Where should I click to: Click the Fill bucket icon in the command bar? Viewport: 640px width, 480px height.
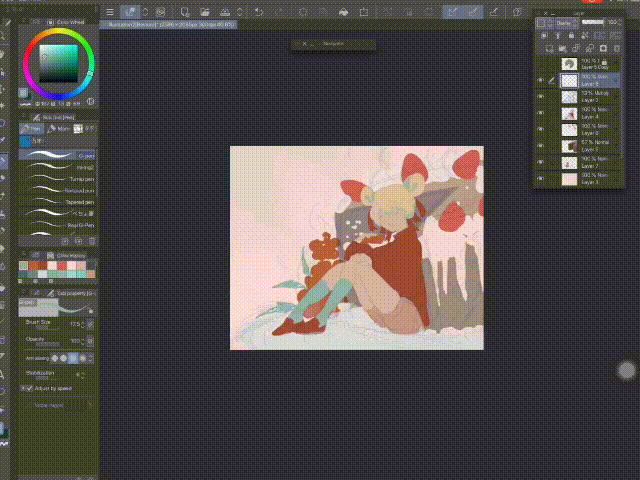point(344,12)
